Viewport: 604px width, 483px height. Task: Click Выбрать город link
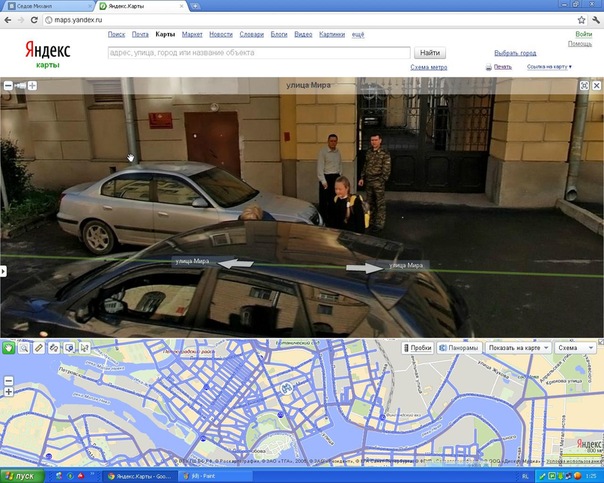click(515, 53)
